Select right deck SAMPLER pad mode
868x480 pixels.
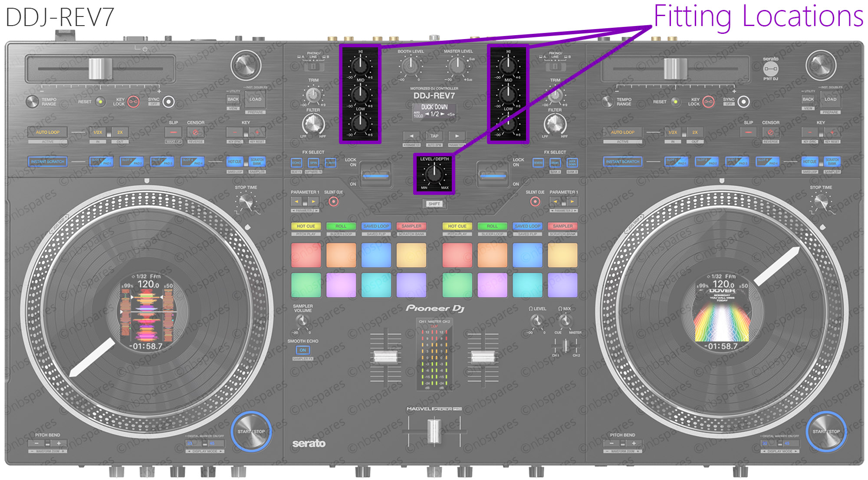tap(562, 226)
